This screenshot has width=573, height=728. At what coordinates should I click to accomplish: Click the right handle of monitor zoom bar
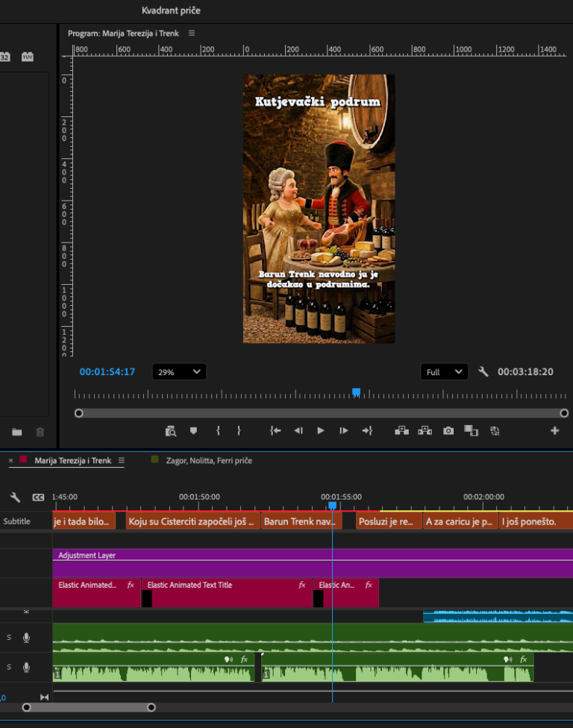pos(564,413)
